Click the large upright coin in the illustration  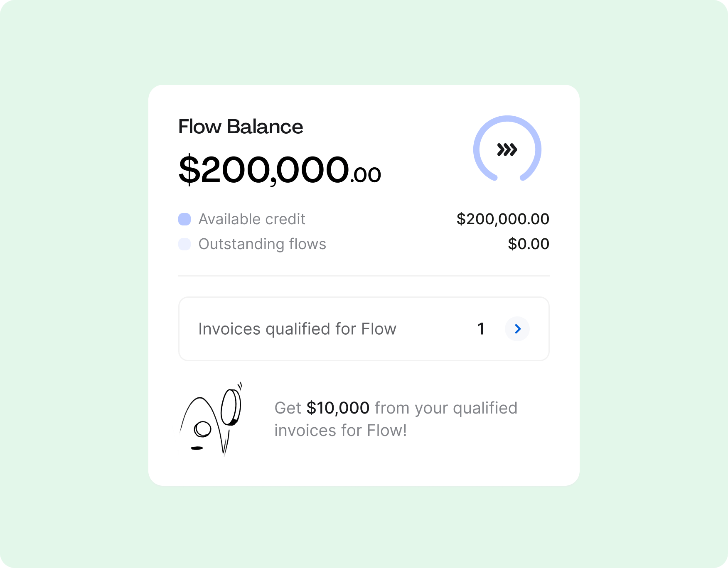[x=230, y=407]
